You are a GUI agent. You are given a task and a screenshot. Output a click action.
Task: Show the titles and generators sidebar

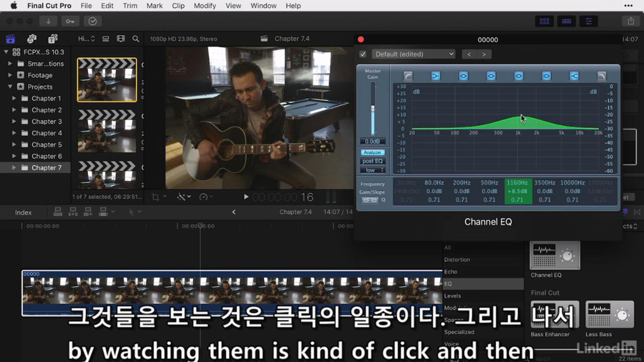tap(53, 39)
